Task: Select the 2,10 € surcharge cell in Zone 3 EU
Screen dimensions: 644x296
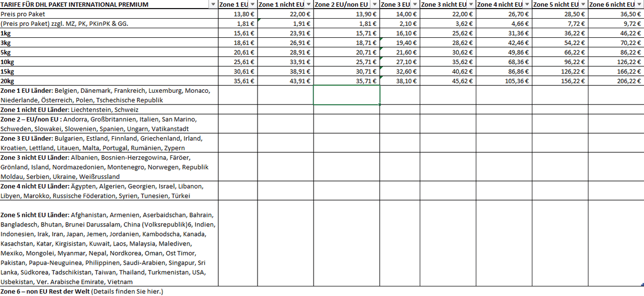Action: pyautogui.click(x=400, y=24)
